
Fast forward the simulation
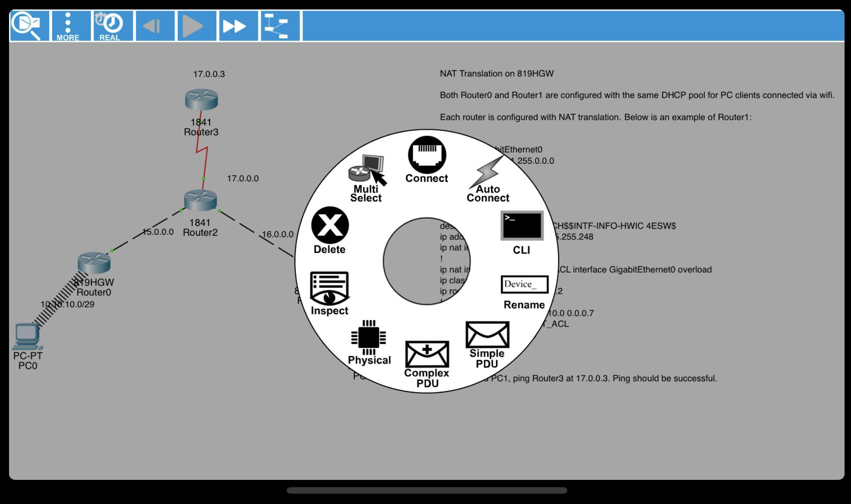click(238, 26)
